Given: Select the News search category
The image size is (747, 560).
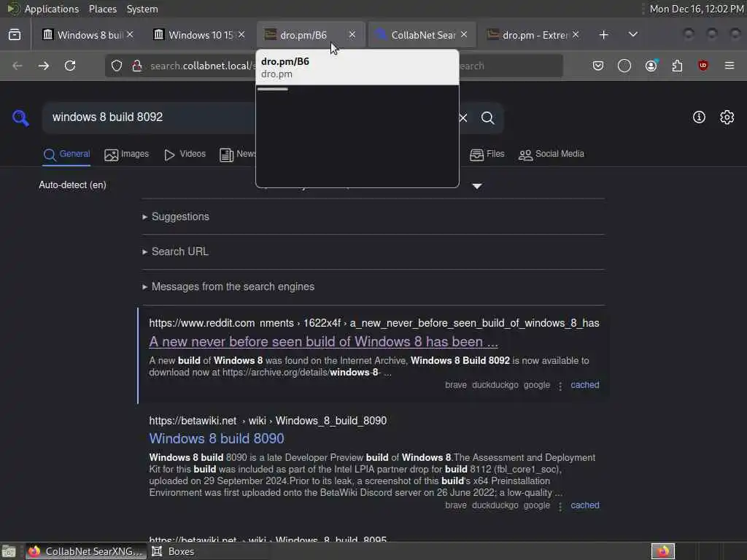Looking at the screenshot, I should pos(238,155).
